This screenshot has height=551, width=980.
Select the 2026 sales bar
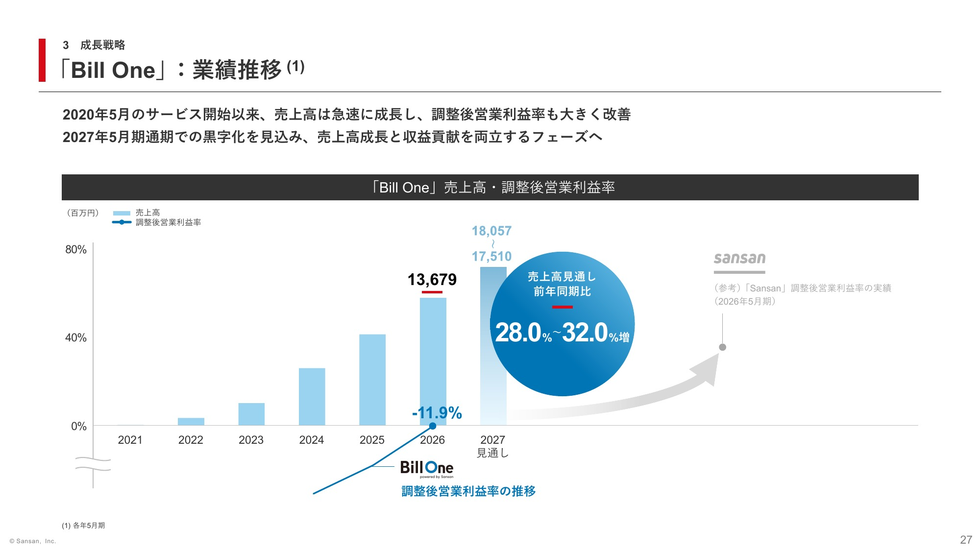433,361
